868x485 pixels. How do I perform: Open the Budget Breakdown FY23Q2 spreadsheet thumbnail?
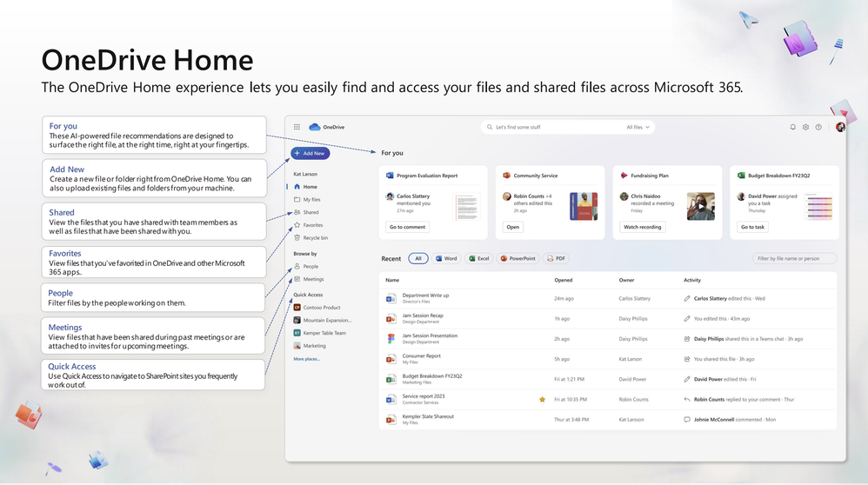click(x=818, y=207)
